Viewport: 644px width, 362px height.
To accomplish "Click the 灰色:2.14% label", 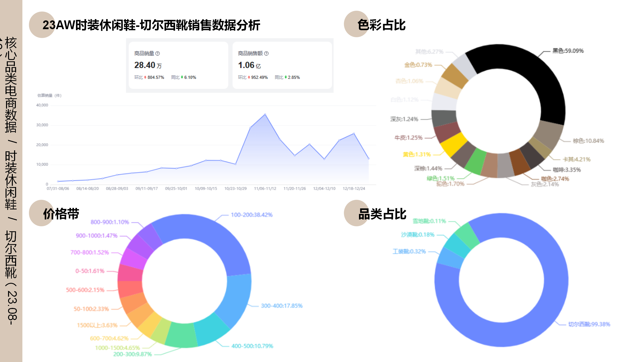I will (x=545, y=184).
